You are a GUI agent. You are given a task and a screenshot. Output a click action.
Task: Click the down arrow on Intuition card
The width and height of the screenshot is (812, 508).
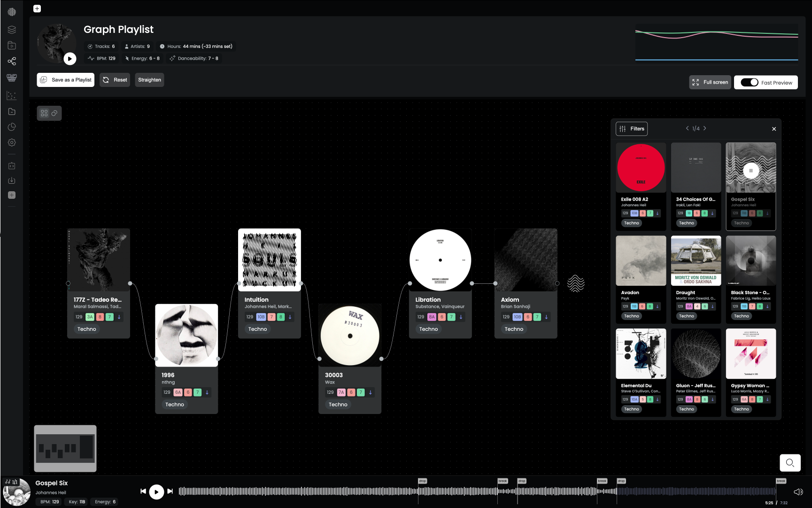click(x=290, y=317)
